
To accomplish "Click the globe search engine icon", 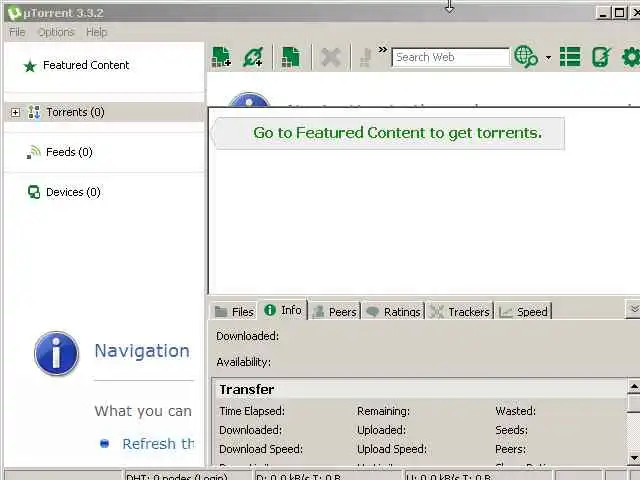I will pyautogui.click(x=526, y=57).
